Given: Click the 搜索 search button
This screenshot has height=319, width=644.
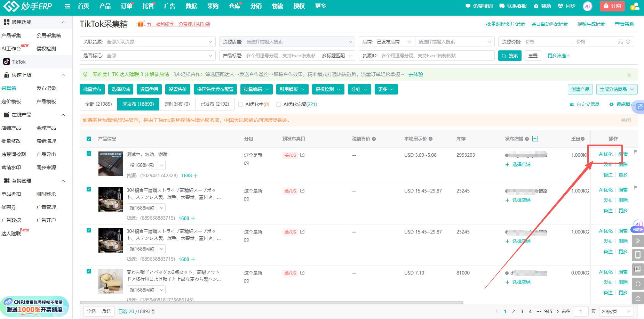Looking at the screenshot, I should (510, 56).
